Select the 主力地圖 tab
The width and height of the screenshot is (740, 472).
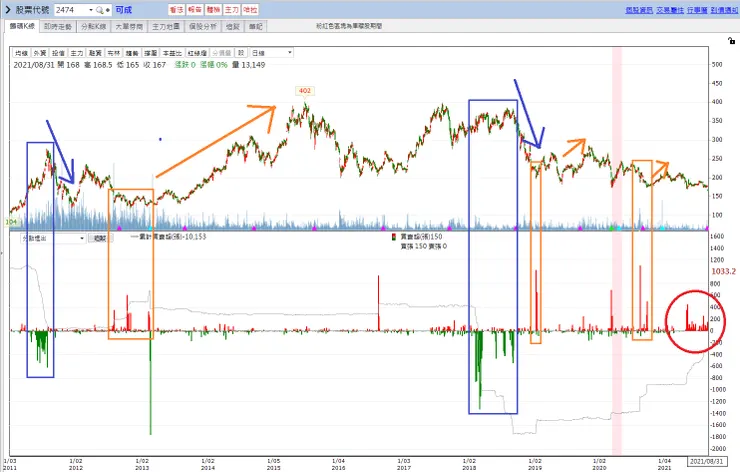(166, 26)
